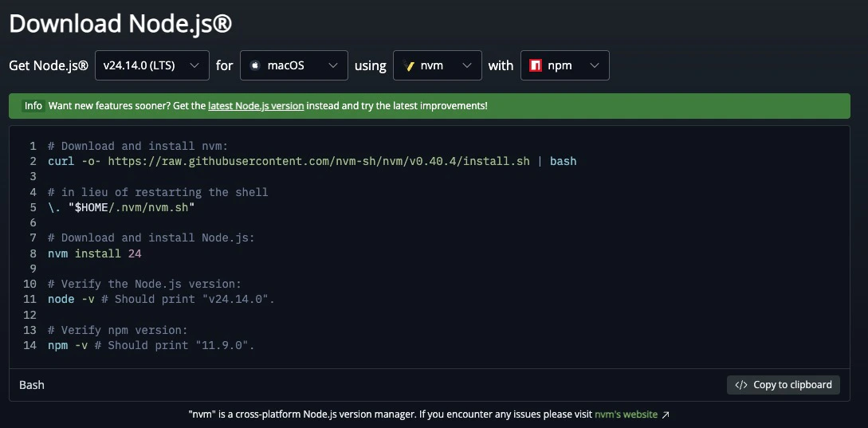Image resolution: width=868 pixels, height=428 pixels.
Task: Click the nvm logo icon
Action: coord(409,65)
